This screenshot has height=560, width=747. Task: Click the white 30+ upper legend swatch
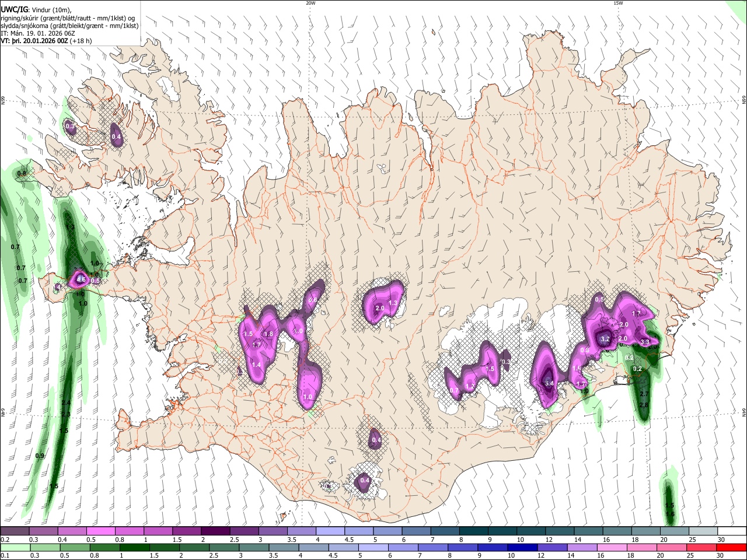click(x=732, y=531)
